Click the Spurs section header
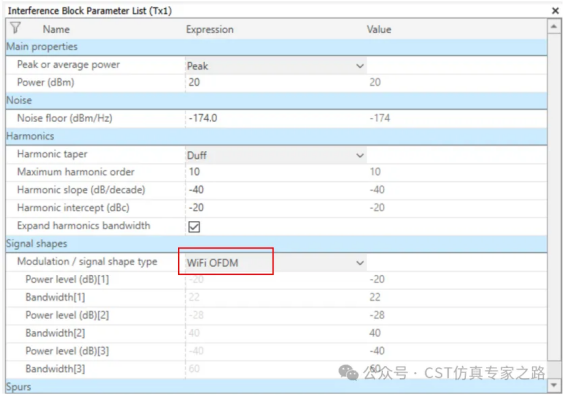The height and width of the screenshot is (396, 563). tap(276, 387)
